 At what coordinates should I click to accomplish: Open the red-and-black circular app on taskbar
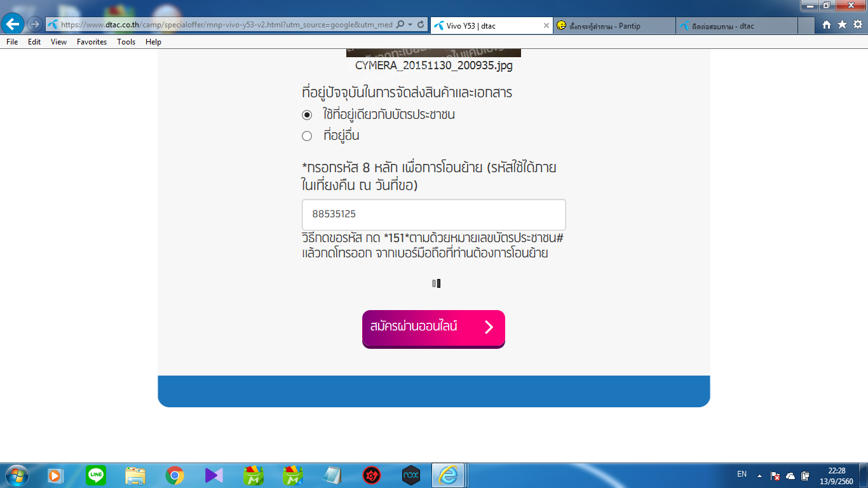[372, 475]
